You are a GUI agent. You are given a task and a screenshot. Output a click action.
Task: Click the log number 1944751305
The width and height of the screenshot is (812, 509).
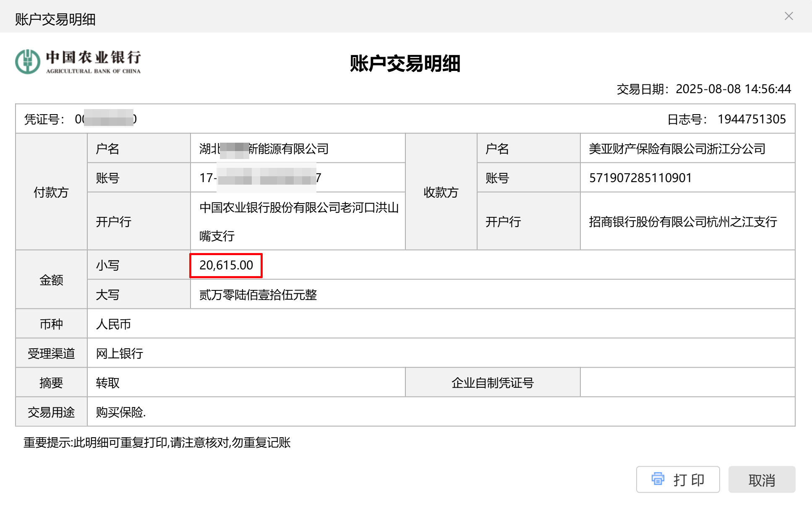pos(752,119)
